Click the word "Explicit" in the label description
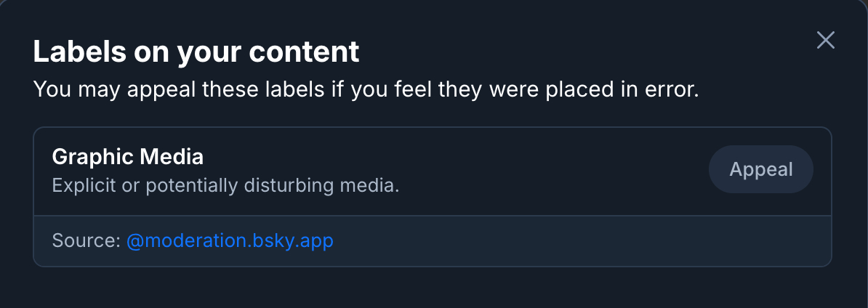 [x=79, y=186]
